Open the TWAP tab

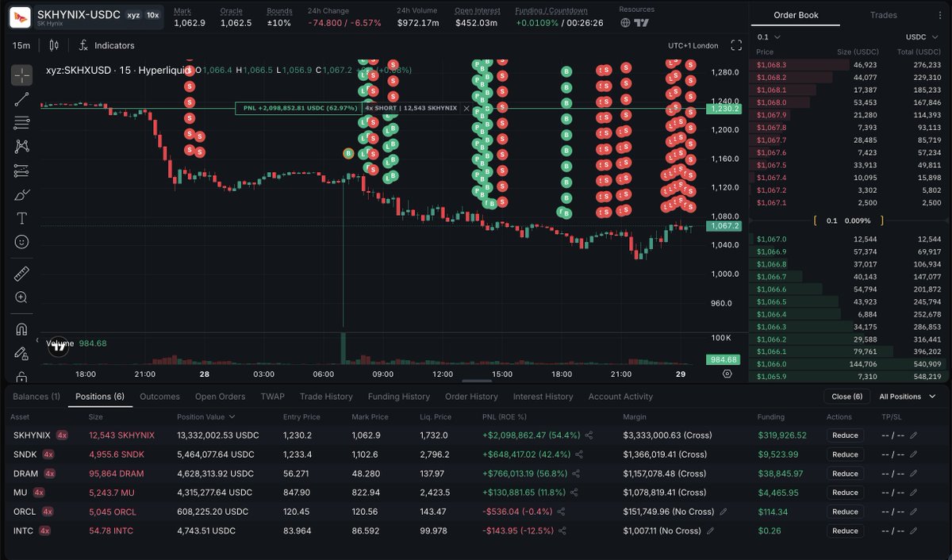point(272,397)
